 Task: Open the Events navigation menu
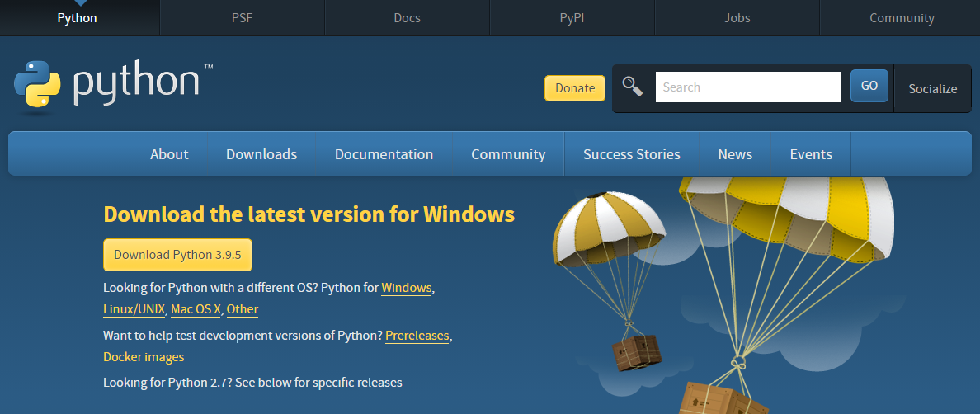click(811, 154)
